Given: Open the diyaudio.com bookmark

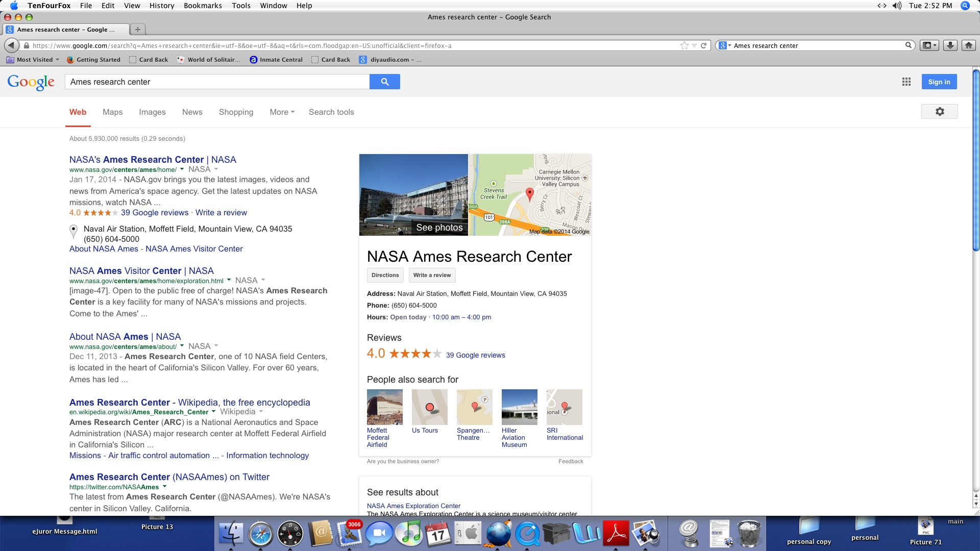Looking at the screenshot, I should coord(390,60).
